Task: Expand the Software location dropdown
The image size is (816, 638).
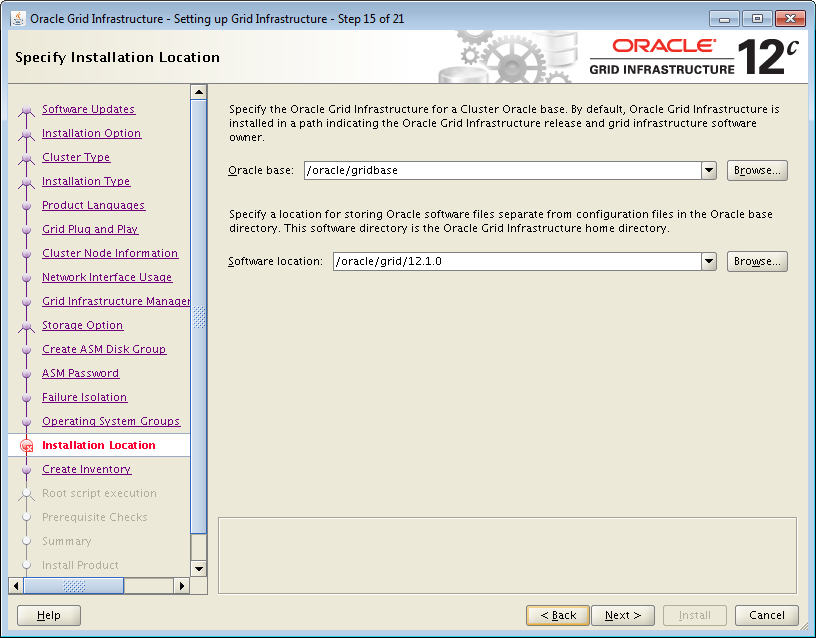Action: pos(709,262)
